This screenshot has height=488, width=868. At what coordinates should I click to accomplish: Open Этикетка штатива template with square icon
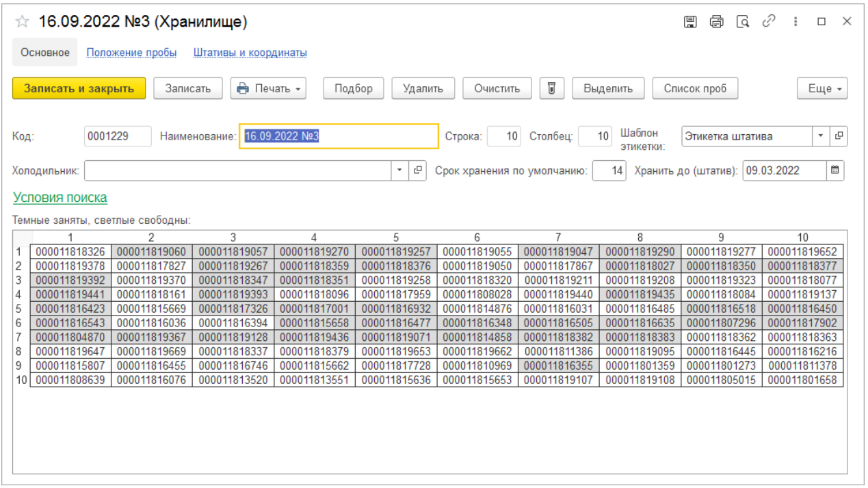(x=839, y=136)
